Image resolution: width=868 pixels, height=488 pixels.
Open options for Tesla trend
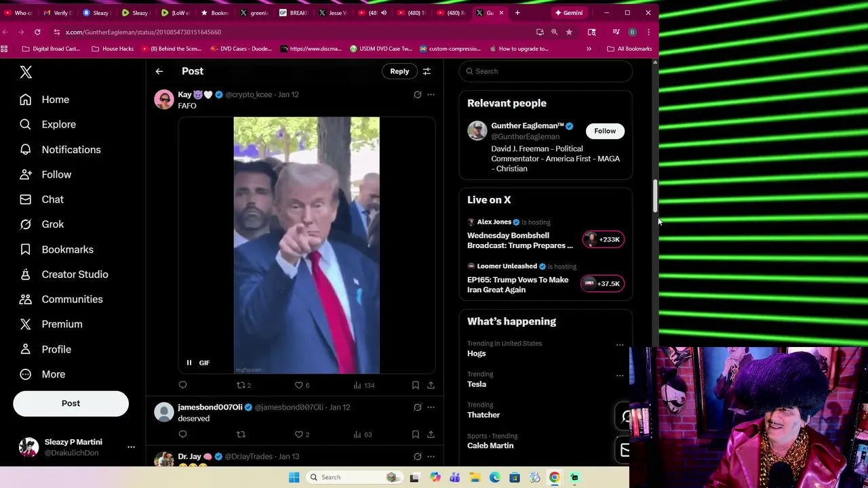tap(620, 375)
